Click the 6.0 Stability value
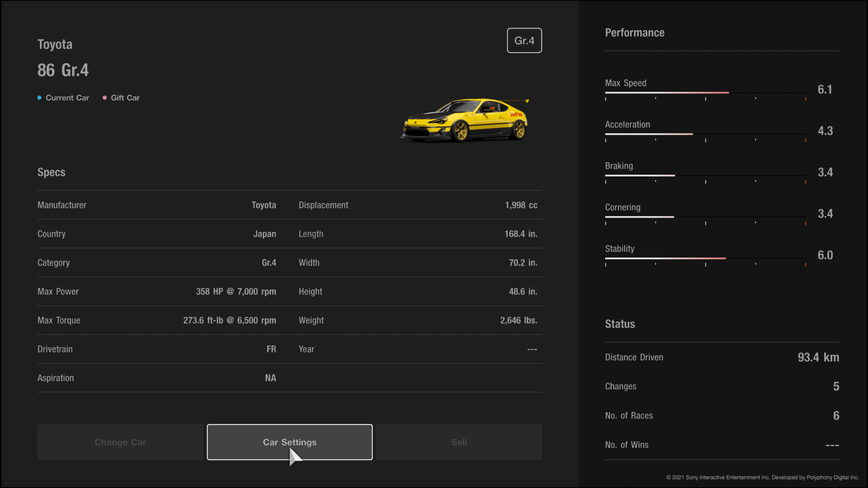 click(x=825, y=255)
